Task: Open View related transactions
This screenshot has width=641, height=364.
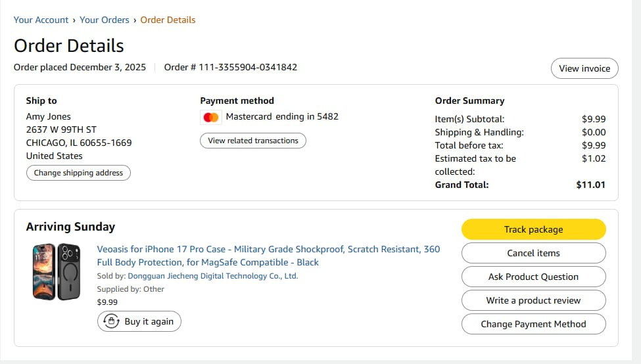Action: tap(252, 141)
